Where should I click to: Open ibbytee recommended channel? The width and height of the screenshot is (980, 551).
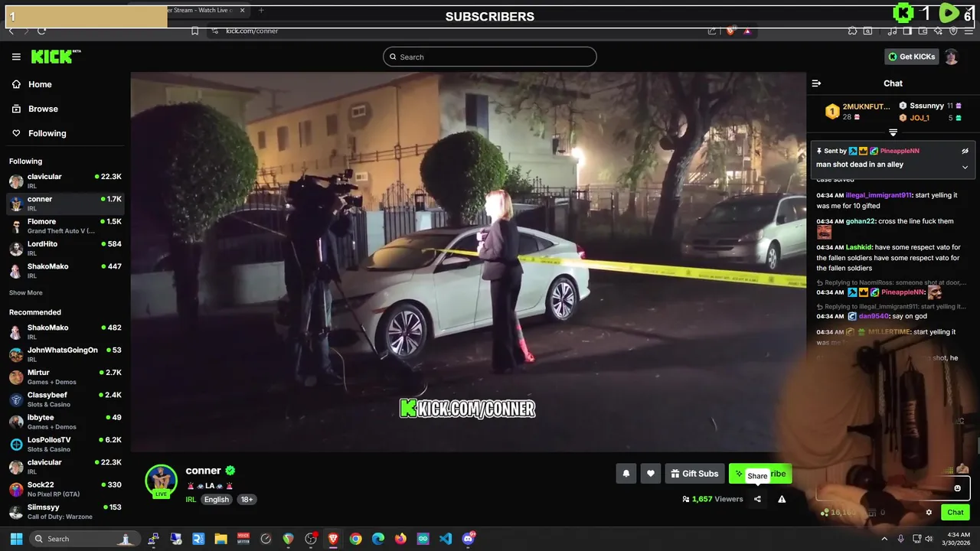point(65,422)
